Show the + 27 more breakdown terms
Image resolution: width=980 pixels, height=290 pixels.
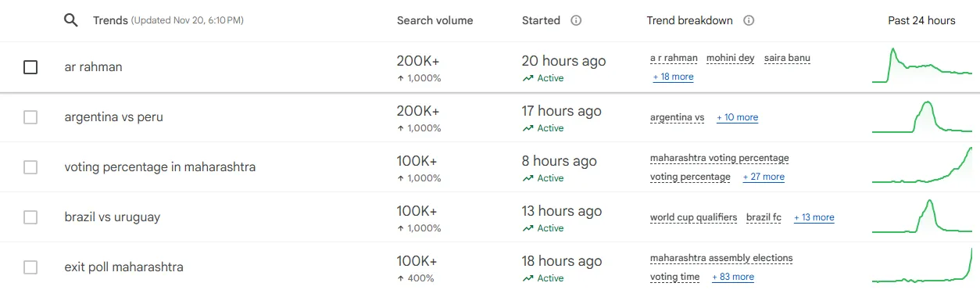(764, 177)
